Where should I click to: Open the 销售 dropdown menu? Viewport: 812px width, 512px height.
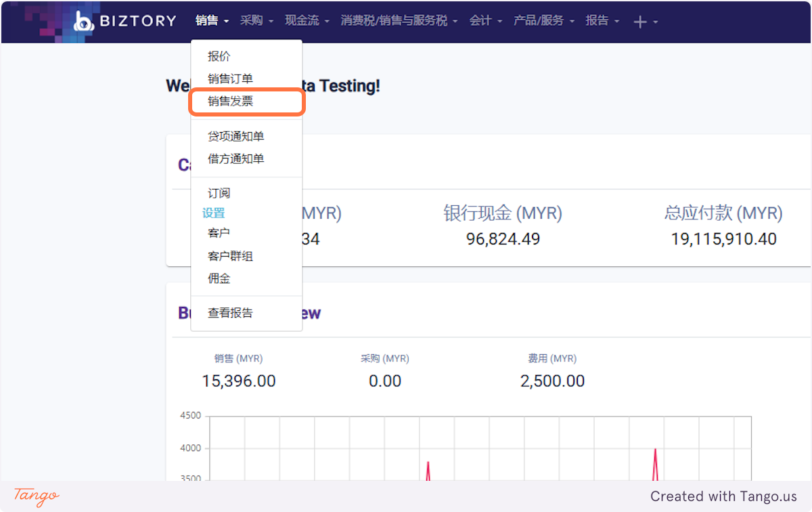(212, 21)
